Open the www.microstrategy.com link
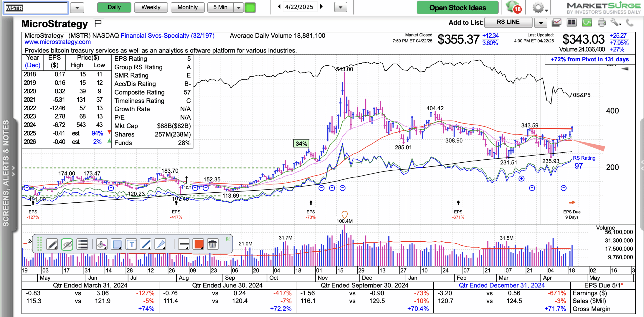The image size is (644, 317). point(58,42)
